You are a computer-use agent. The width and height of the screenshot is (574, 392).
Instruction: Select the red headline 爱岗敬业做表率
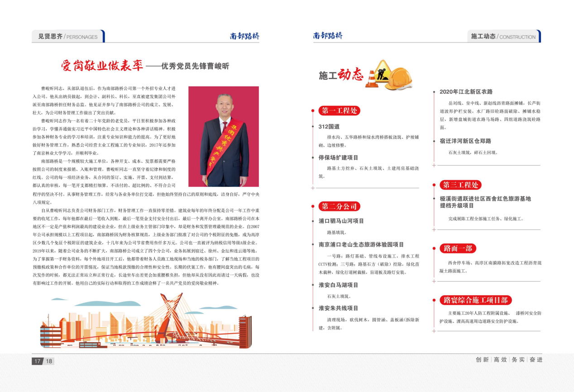point(102,66)
